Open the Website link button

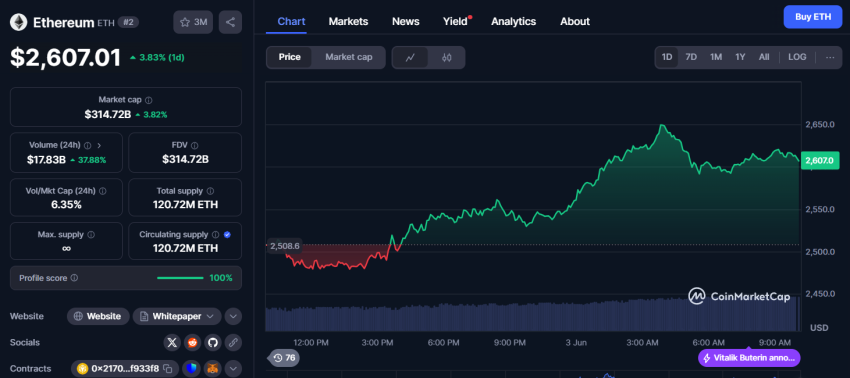pos(98,316)
